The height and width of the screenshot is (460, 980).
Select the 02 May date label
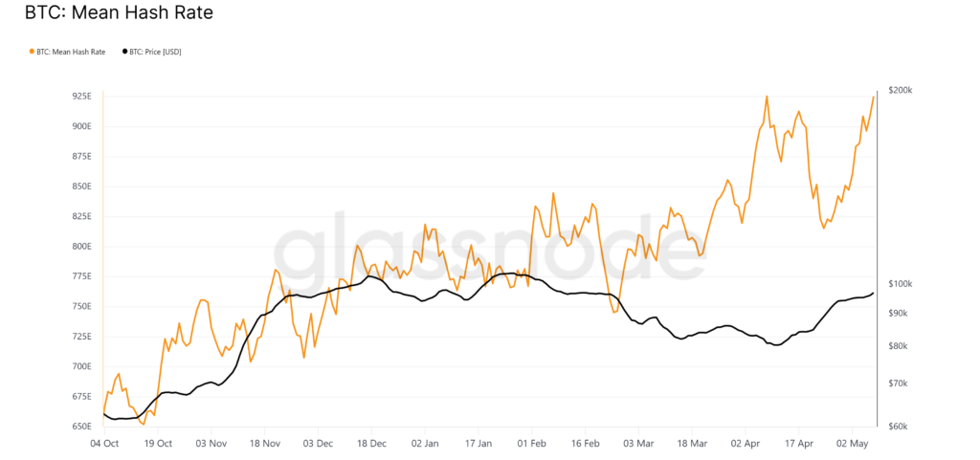854,444
